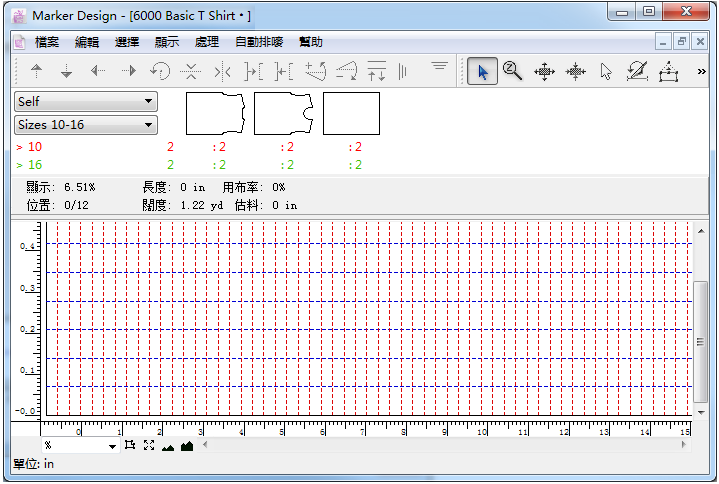Image resolution: width=719 pixels, height=484 pixels.
Task: Flip piece horizontally with the mirror icon
Action: pos(222,72)
